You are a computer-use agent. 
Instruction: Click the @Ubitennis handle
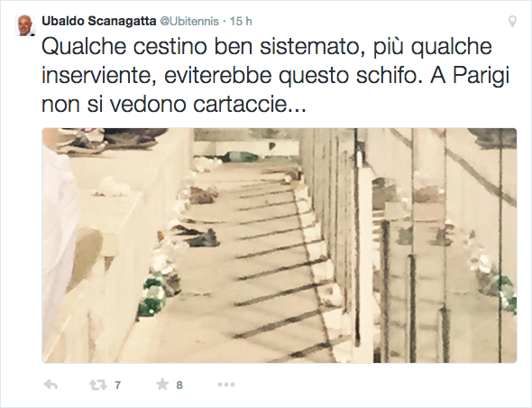(x=189, y=22)
